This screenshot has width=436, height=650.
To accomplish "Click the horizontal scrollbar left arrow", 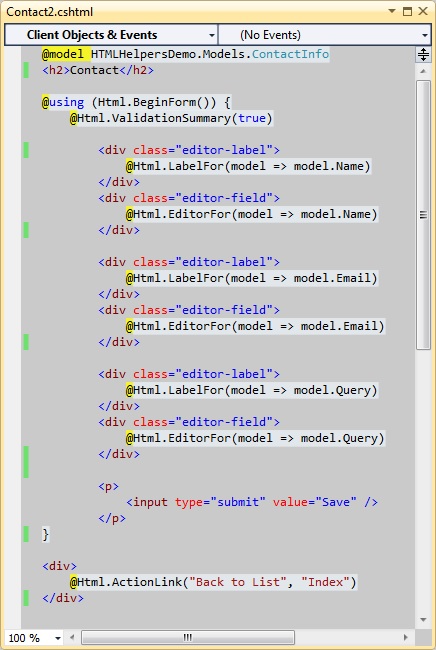I will point(72,637).
